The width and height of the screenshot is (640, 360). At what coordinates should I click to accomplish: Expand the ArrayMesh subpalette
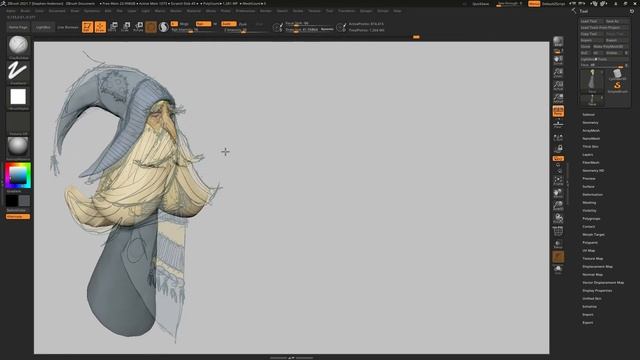591,131
